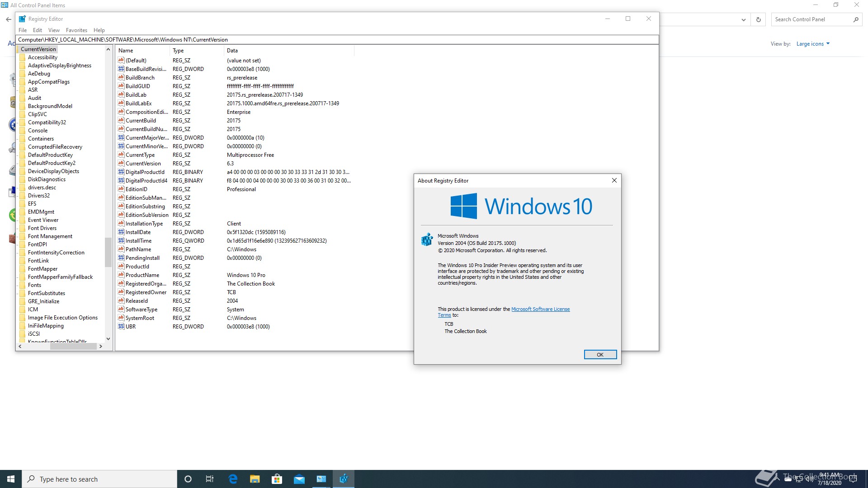Image resolution: width=868 pixels, height=488 pixels.
Task: Open the File menu in Registry Editor
Action: (x=23, y=30)
